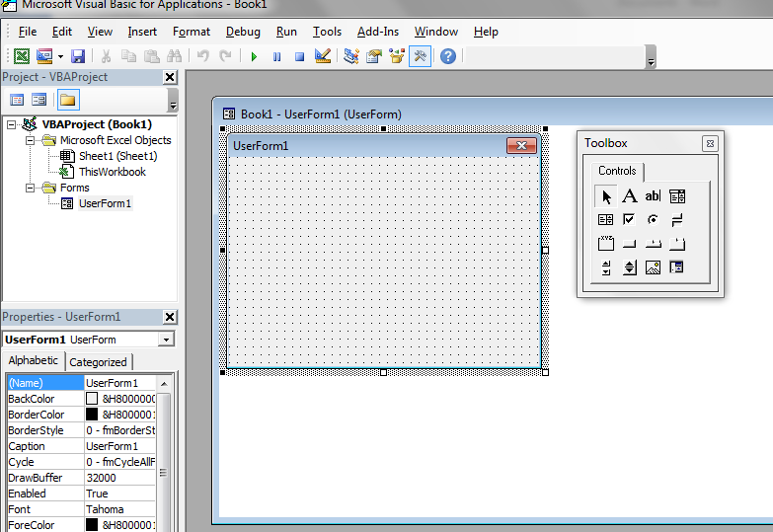Click the (Name) property value field

(x=120, y=383)
